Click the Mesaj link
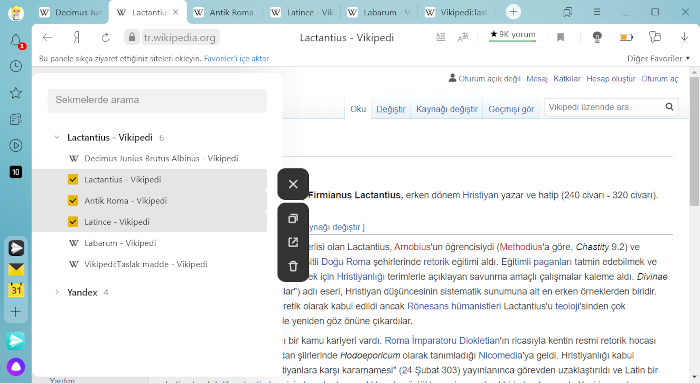 (x=537, y=79)
